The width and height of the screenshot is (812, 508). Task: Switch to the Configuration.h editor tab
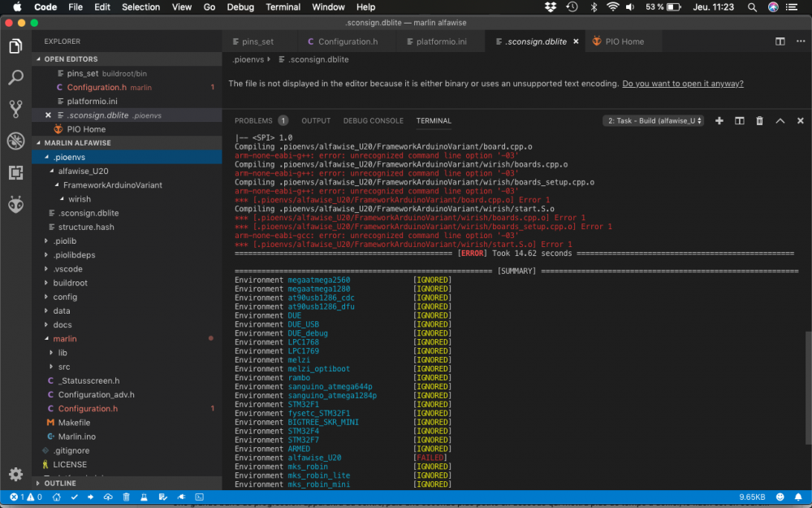coord(348,41)
